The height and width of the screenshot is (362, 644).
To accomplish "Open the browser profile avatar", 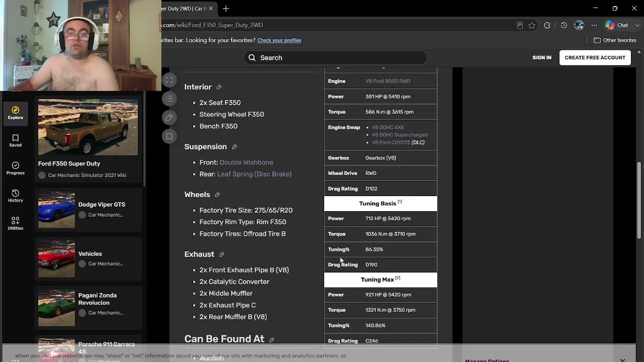I will coord(579,25).
